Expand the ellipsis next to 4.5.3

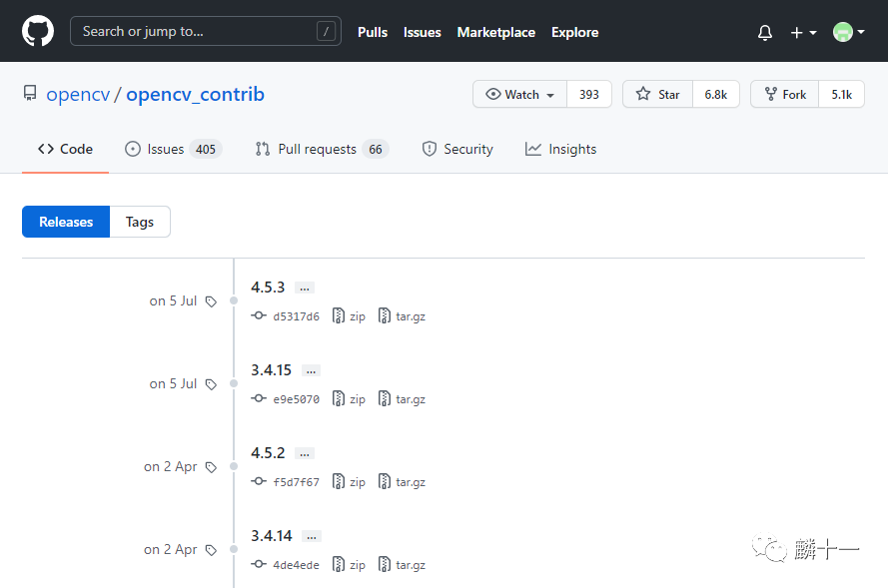[x=305, y=289]
